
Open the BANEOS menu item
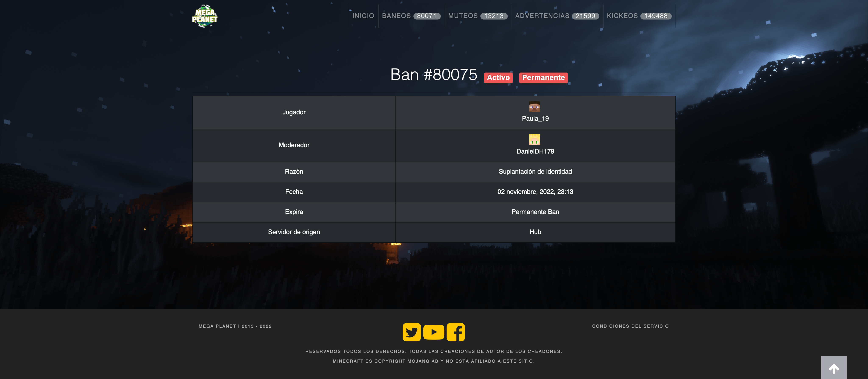click(x=396, y=16)
